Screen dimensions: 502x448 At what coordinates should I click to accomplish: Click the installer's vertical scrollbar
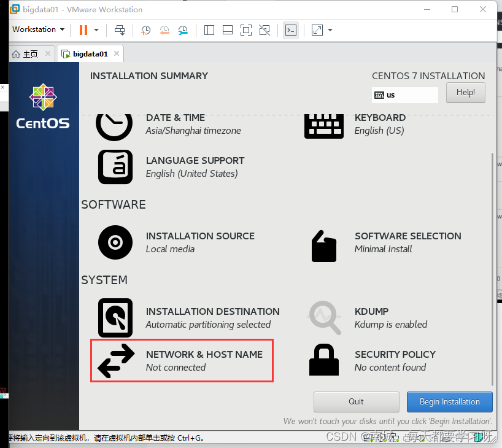(x=492, y=269)
